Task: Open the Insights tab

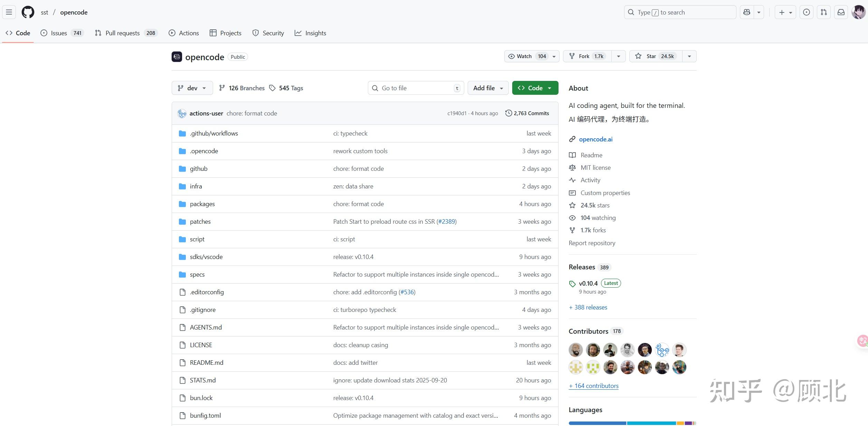Action: tap(315, 33)
